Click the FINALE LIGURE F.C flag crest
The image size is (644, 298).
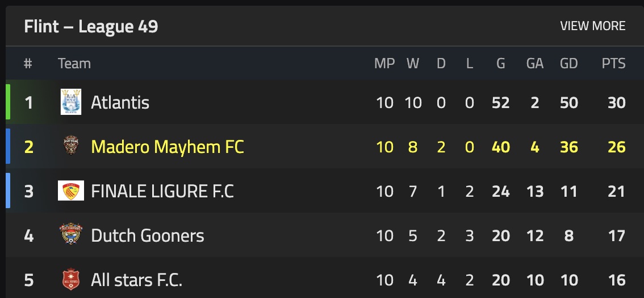(x=71, y=191)
